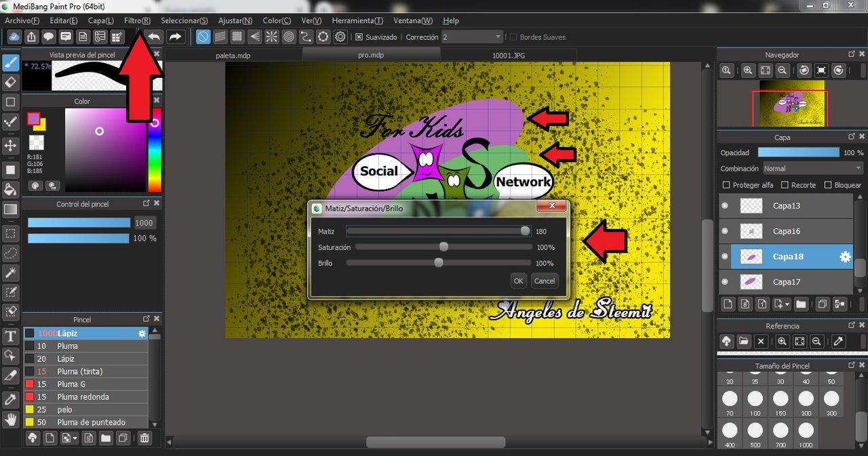Select the Brush tool in left toolbar
The height and width of the screenshot is (456, 868).
(11, 64)
